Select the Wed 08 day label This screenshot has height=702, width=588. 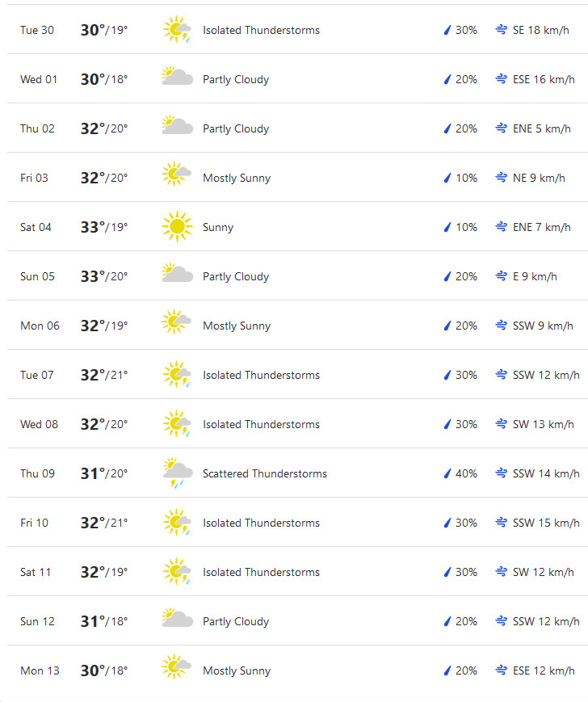pyautogui.click(x=39, y=424)
